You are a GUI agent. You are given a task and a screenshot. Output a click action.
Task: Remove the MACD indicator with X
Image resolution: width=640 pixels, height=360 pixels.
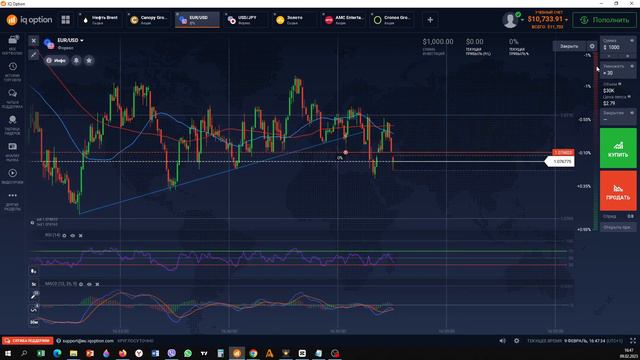pyautogui.click(x=97, y=284)
